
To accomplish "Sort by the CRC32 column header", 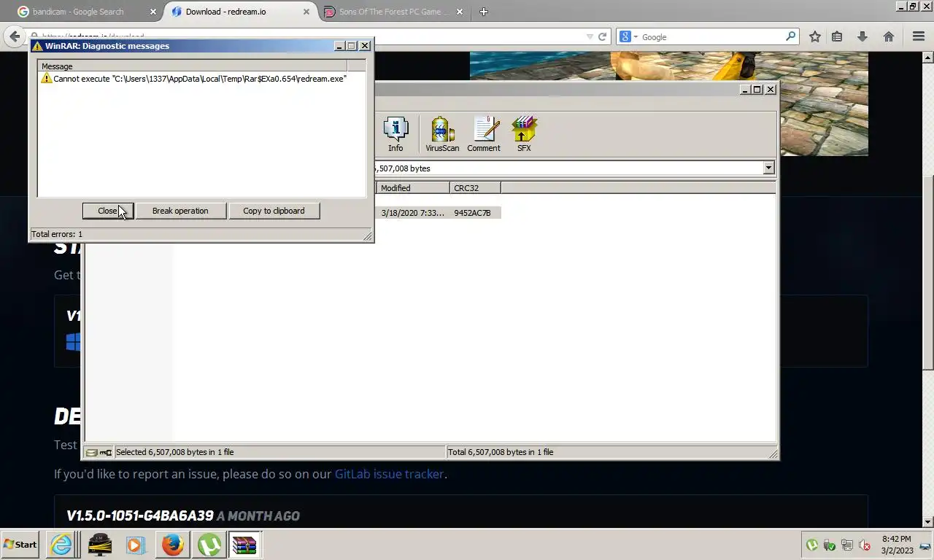I will click(x=475, y=188).
